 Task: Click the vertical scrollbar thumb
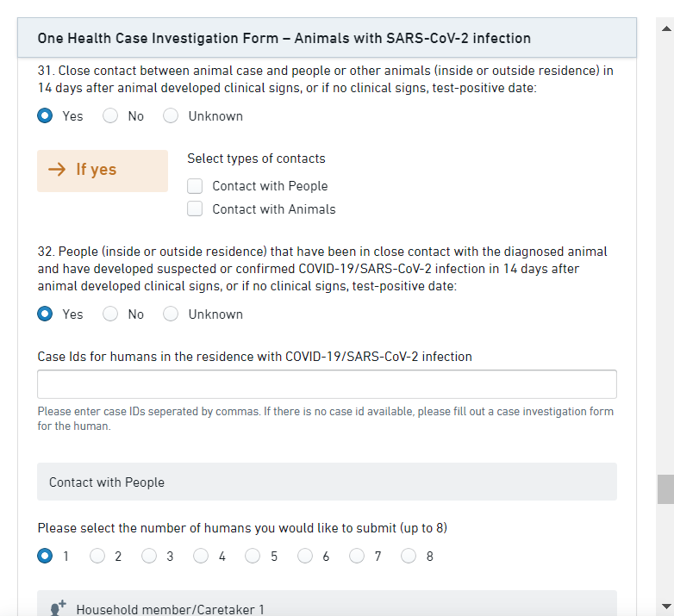tap(665, 488)
